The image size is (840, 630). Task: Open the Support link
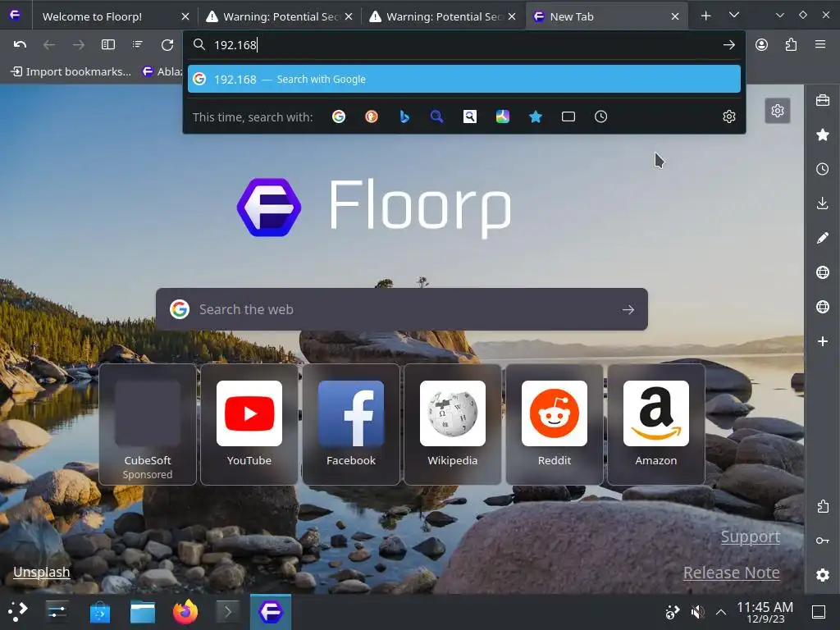click(750, 536)
